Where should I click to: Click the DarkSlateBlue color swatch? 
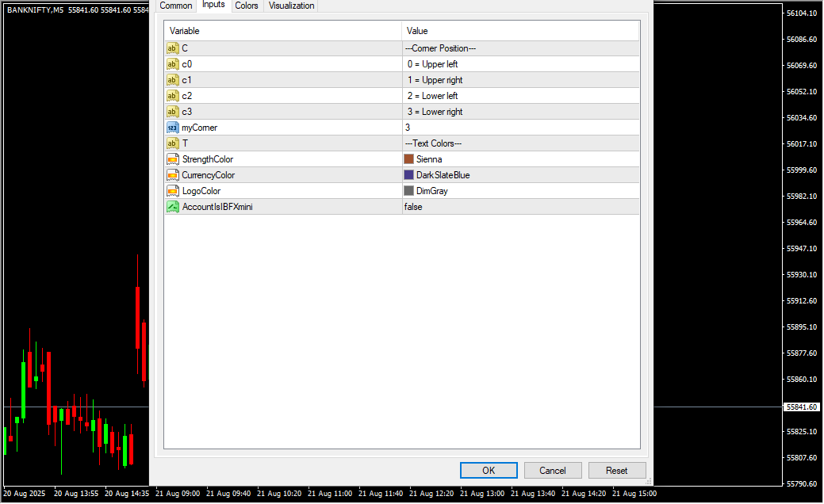[x=409, y=175]
